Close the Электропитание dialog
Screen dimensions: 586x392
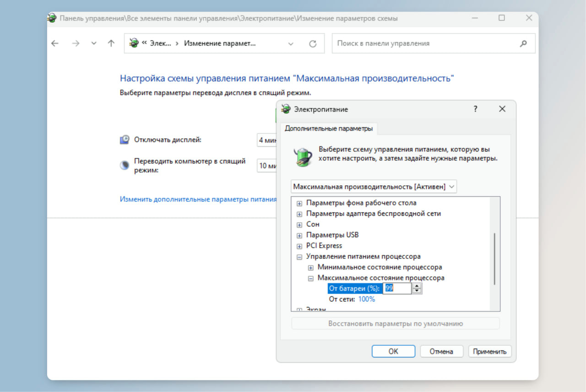[x=502, y=109]
